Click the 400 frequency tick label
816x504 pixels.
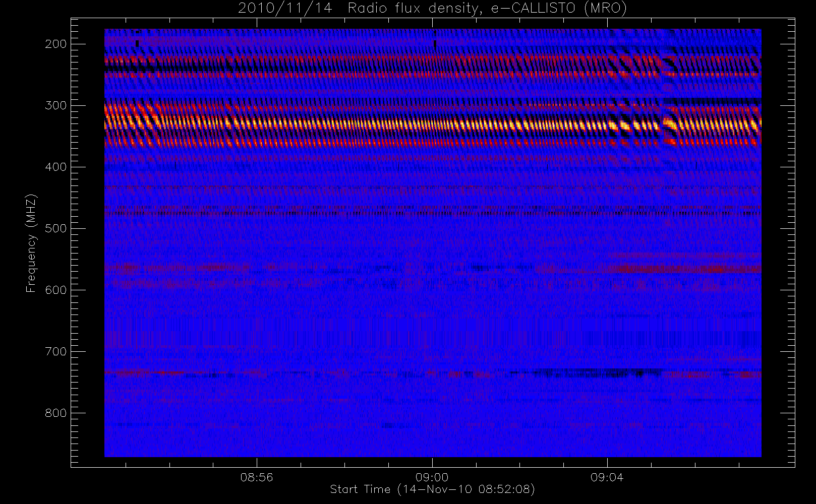pyautogui.click(x=56, y=167)
